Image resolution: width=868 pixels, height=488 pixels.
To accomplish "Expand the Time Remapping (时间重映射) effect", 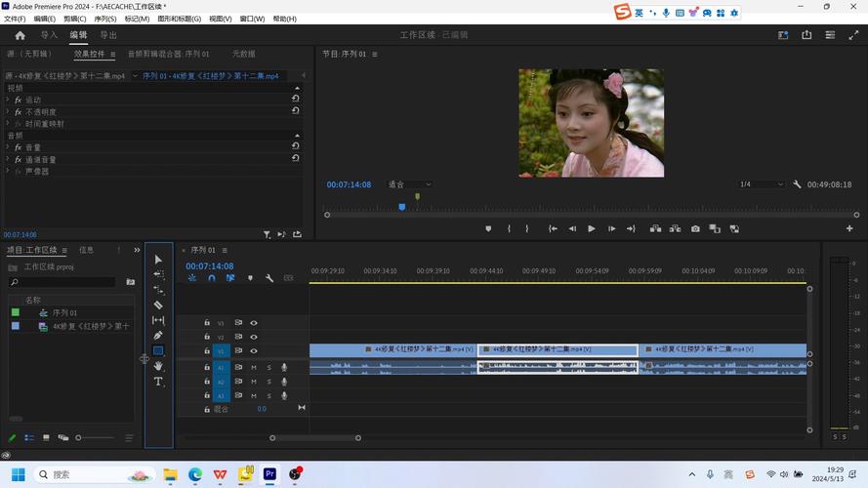I will coord(8,124).
